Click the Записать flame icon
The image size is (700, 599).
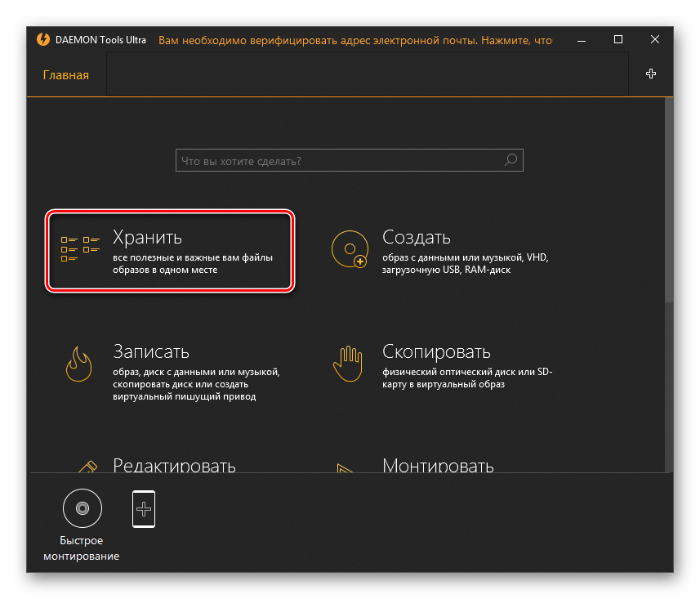pyautogui.click(x=80, y=363)
